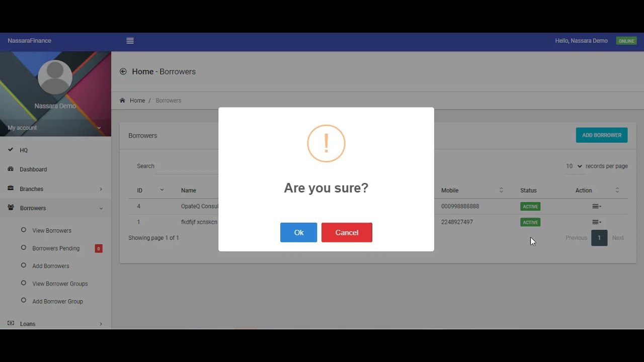Open action menu for OpateQ row
The width and height of the screenshot is (644, 362).
pyautogui.click(x=597, y=206)
